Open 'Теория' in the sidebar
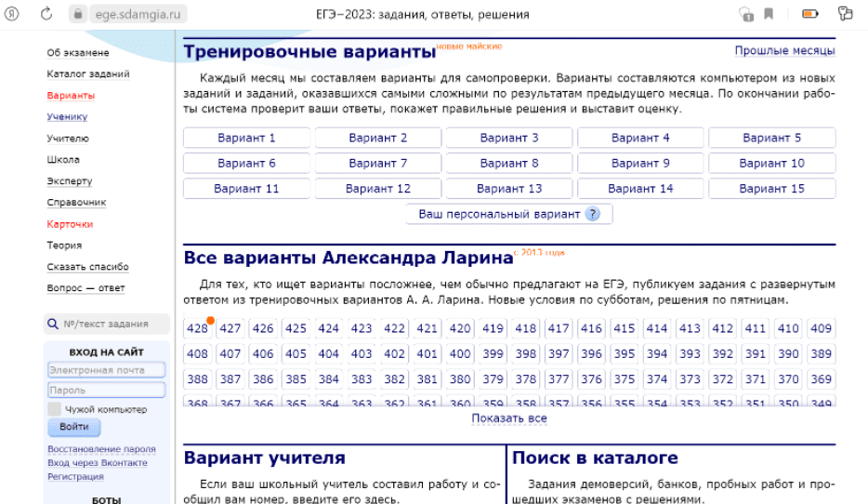Viewport: 868px width, 504px height. [x=64, y=245]
